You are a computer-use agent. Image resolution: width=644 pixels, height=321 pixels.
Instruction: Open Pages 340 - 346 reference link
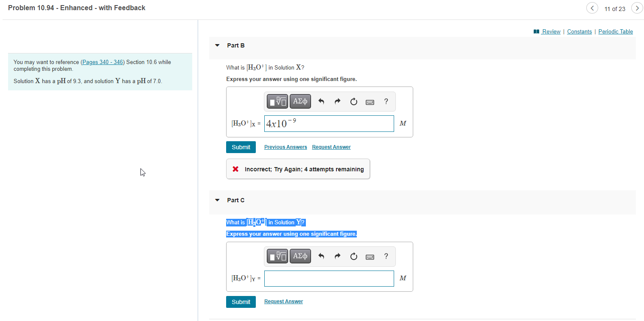tap(102, 62)
